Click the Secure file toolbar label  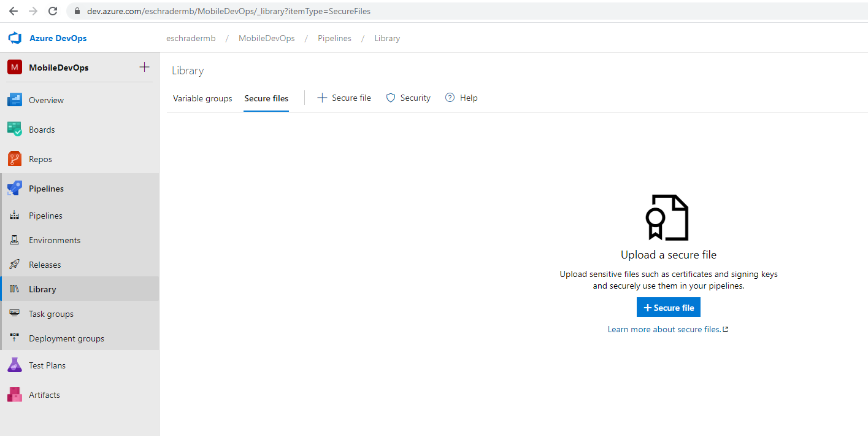351,98
